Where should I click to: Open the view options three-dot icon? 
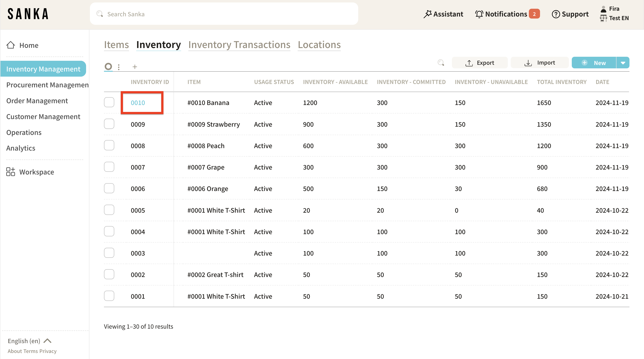(119, 67)
